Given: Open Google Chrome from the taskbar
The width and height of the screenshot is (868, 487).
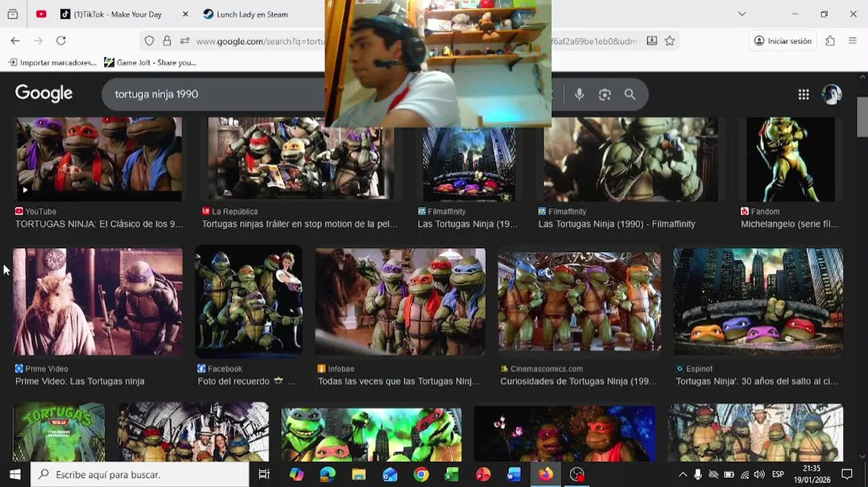Looking at the screenshot, I should tap(421, 474).
